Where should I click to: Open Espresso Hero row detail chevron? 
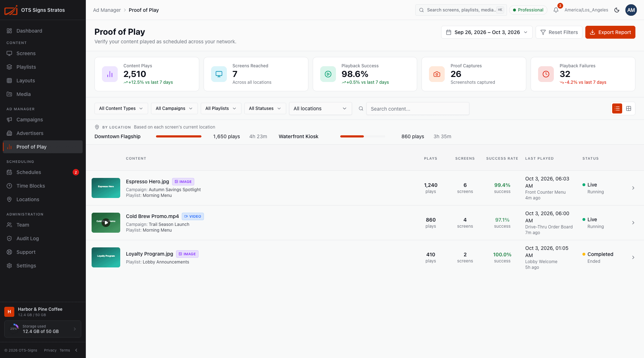(633, 188)
